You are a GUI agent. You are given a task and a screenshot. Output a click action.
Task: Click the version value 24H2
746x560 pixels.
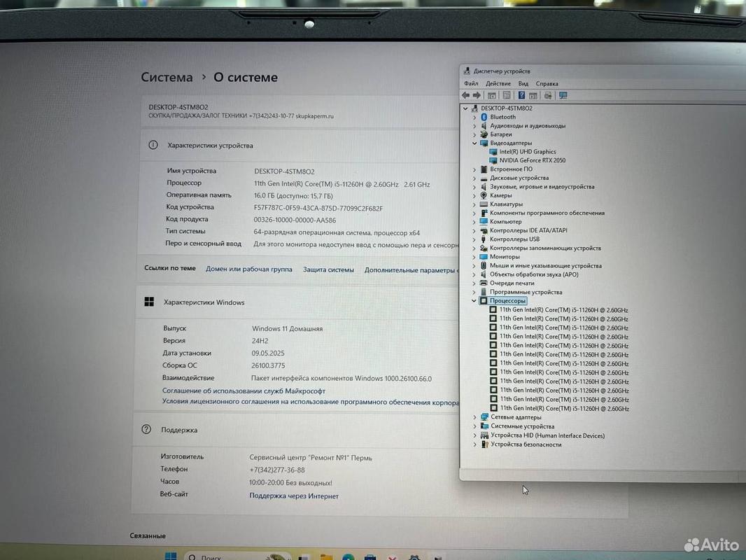click(x=260, y=341)
